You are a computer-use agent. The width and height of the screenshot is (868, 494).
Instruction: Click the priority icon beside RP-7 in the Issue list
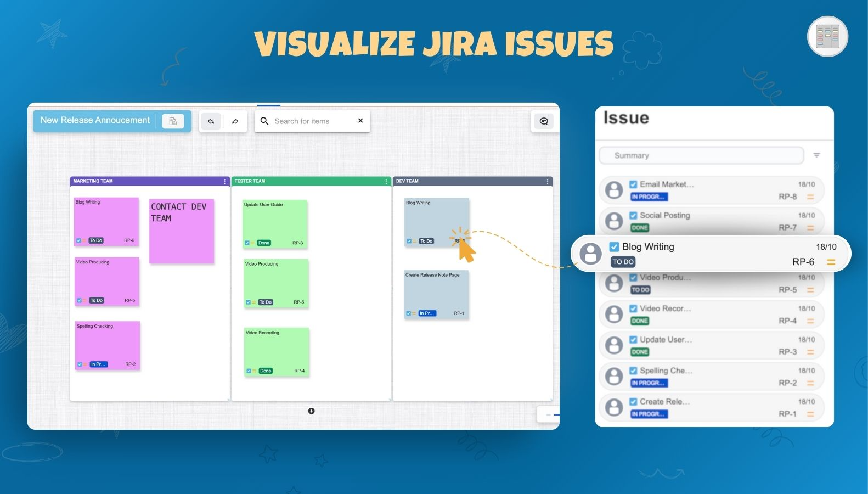tap(810, 228)
